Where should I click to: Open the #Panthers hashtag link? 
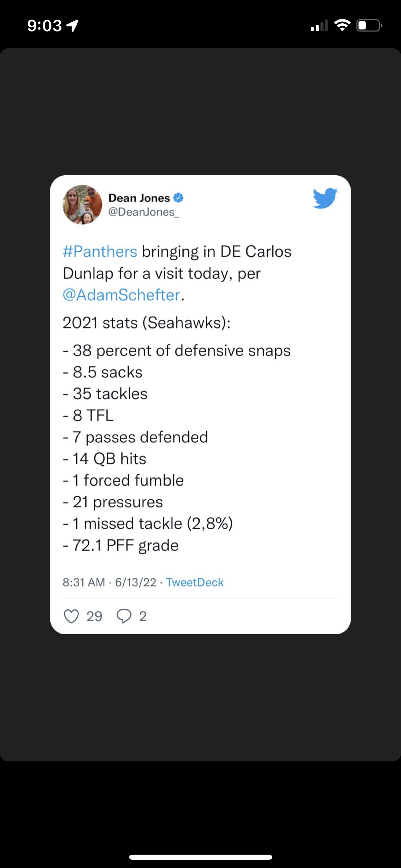click(x=100, y=252)
